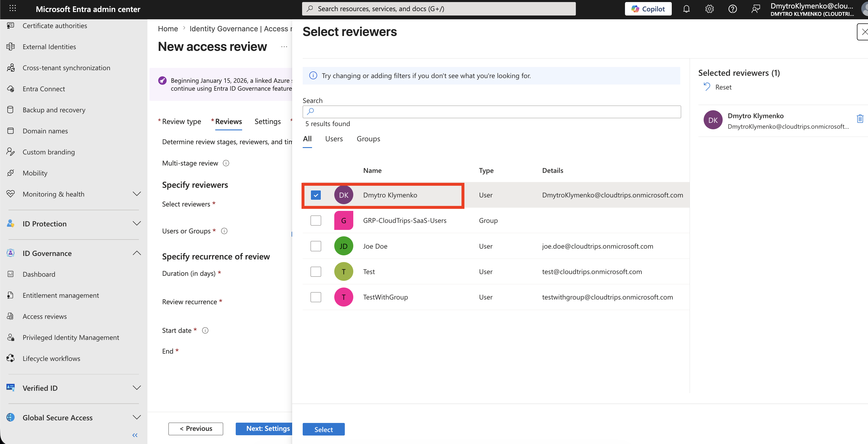Open Privileged Identity Management icon
This screenshot has width=868, height=444.
(11, 337)
